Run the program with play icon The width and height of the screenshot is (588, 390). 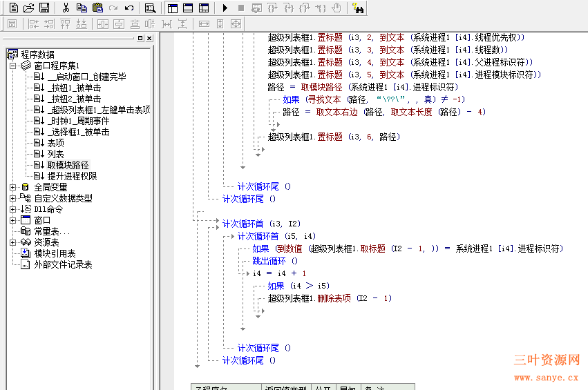coord(225,8)
